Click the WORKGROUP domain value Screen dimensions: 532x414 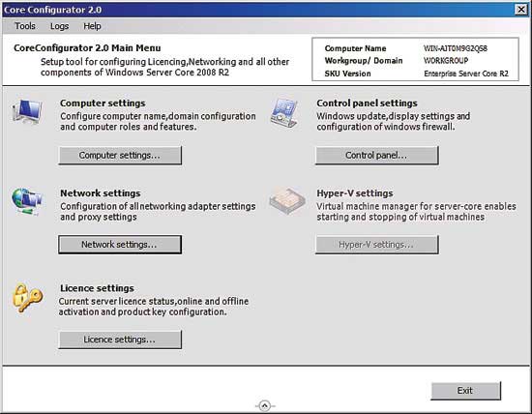tap(446, 61)
